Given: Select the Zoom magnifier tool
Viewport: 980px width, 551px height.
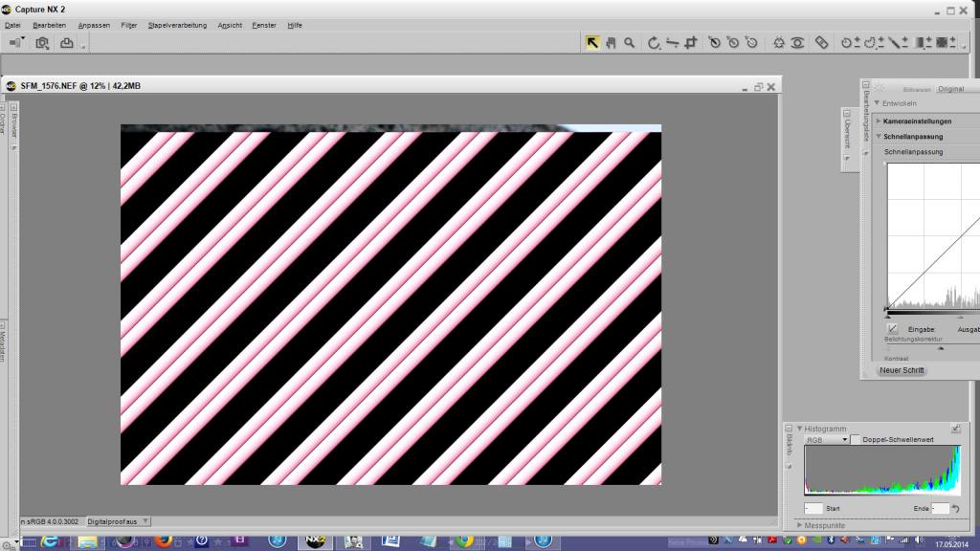Looking at the screenshot, I should [x=630, y=42].
